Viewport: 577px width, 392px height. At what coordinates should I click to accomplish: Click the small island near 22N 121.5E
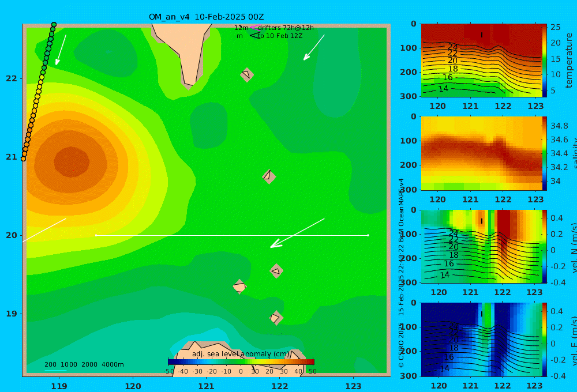pyautogui.click(x=247, y=74)
